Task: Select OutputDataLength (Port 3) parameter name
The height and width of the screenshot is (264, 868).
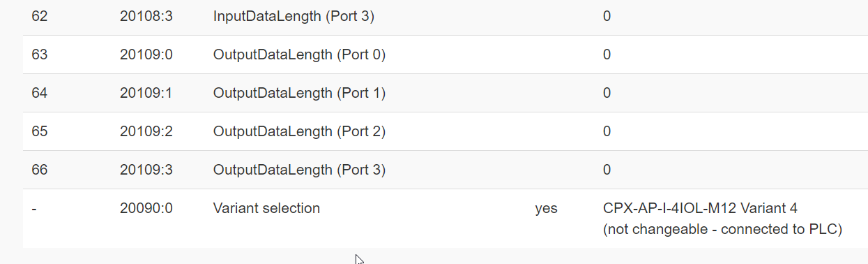Action: 299,170
